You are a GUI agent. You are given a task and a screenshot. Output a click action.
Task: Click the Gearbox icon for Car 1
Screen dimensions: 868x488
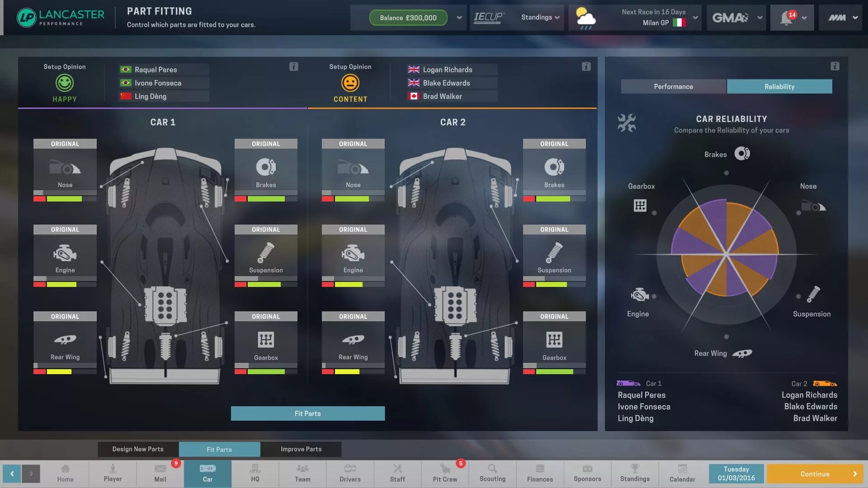(266, 340)
